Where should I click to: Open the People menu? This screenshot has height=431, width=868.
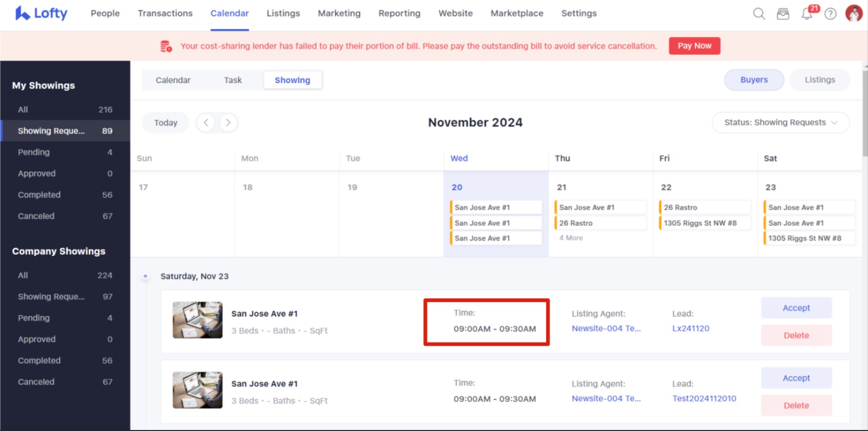[x=105, y=13]
